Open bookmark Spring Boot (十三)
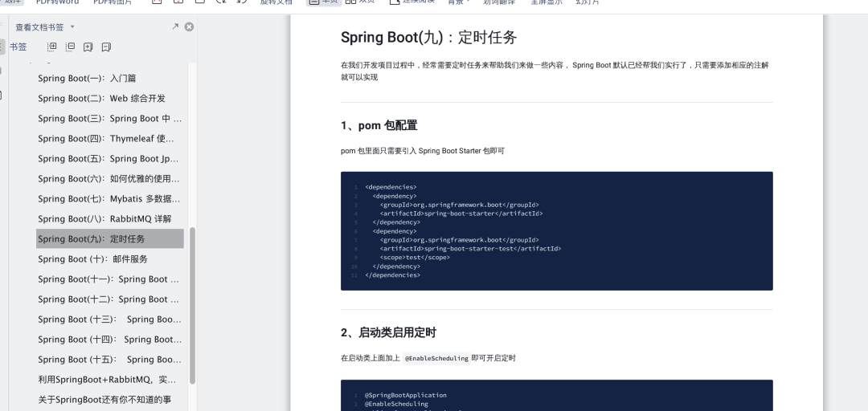This screenshot has height=411, width=868. coord(109,319)
